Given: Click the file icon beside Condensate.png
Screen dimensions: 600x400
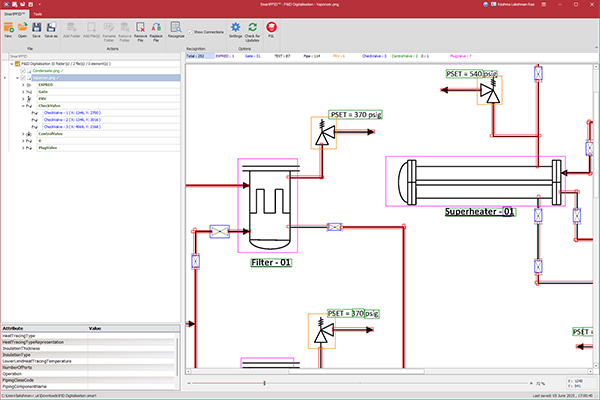Looking at the screenshot, I should (29, 71).
